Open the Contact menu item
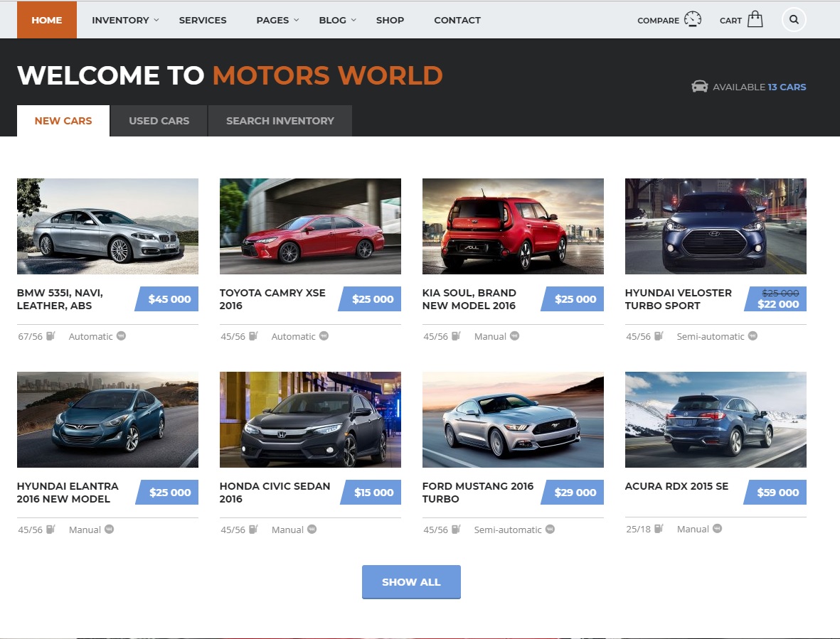Viewport: 840px width, 639px height. (457, 20)
